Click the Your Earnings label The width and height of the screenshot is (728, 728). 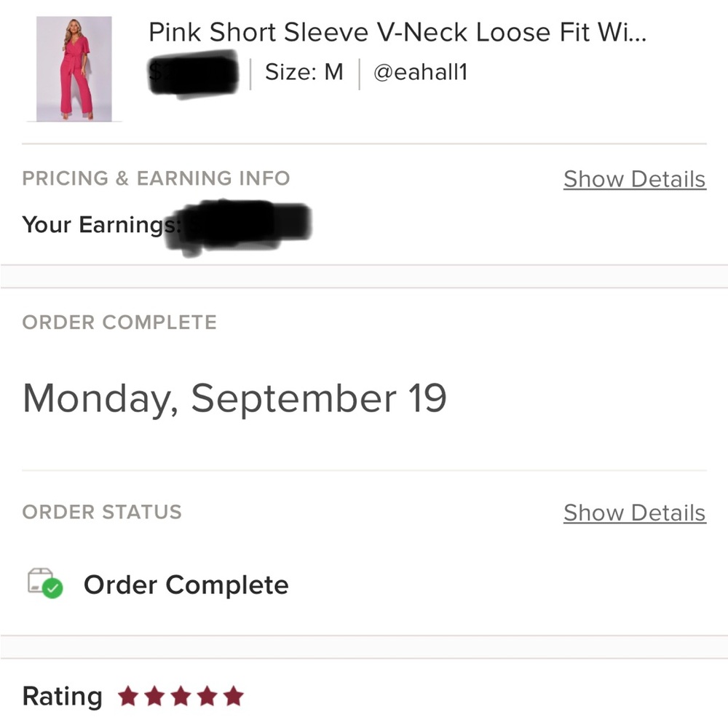tap(101, 225)
